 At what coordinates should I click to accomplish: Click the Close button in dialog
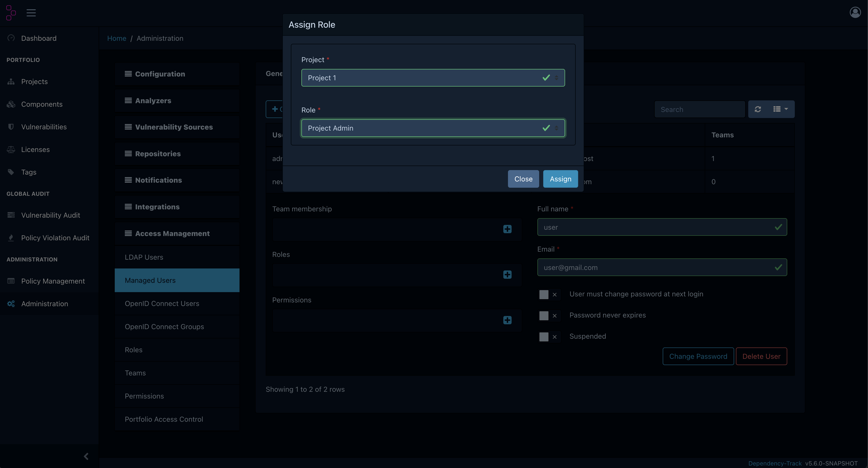point(523,179)
